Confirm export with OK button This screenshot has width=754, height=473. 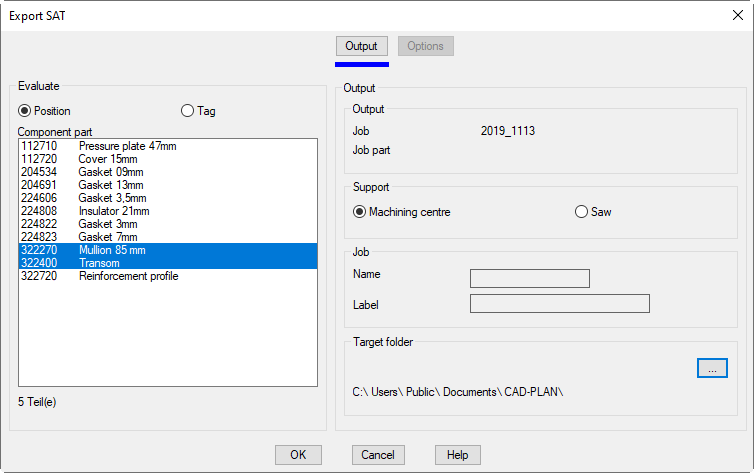298,455
